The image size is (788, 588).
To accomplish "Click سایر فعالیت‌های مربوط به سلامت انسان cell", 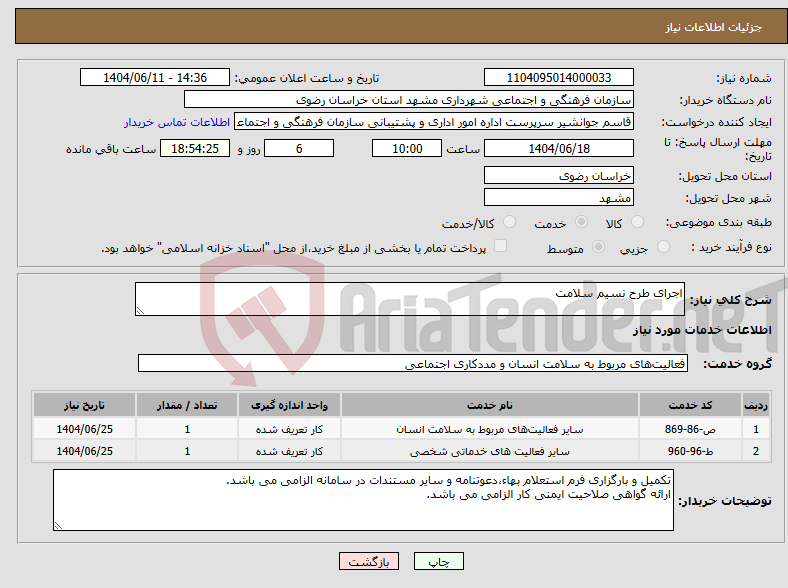I will point(489,429).
